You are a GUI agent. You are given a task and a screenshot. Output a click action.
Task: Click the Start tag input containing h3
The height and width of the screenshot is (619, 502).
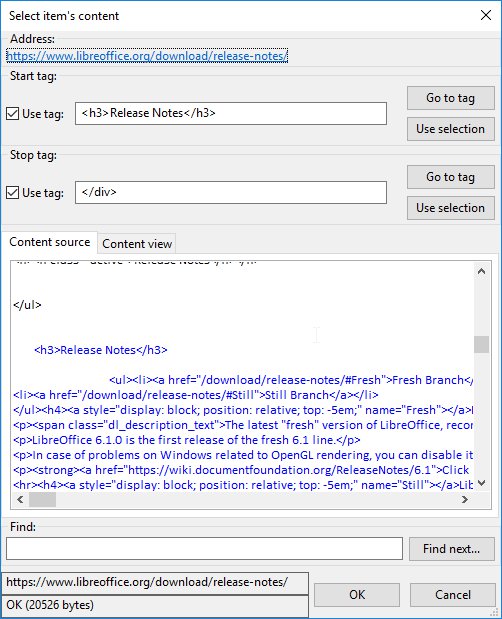click(231, 113)
